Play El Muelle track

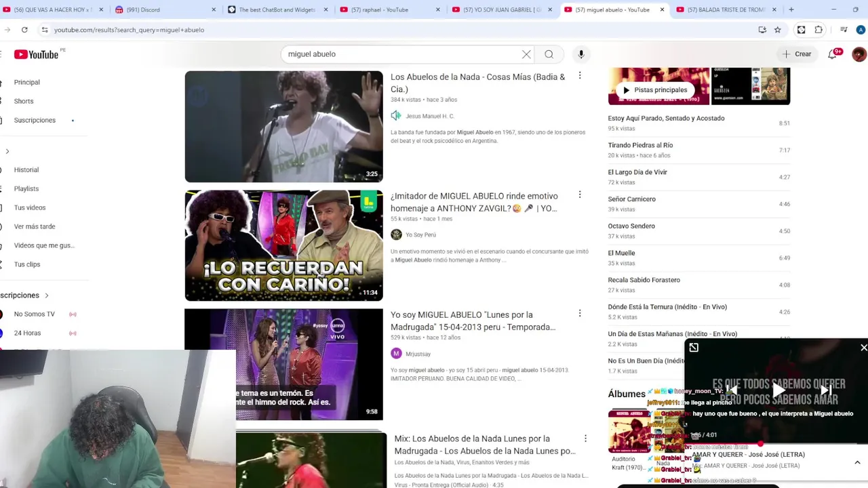click(x=699, y=258)
